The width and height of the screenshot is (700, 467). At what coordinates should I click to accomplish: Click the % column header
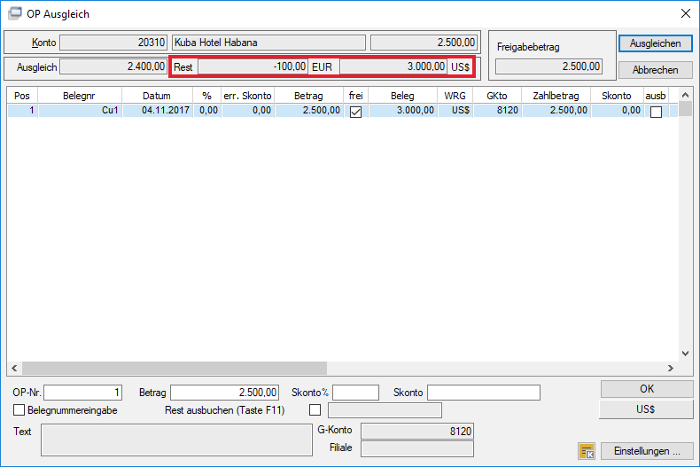pyautogui.click(x=207, y=96)
